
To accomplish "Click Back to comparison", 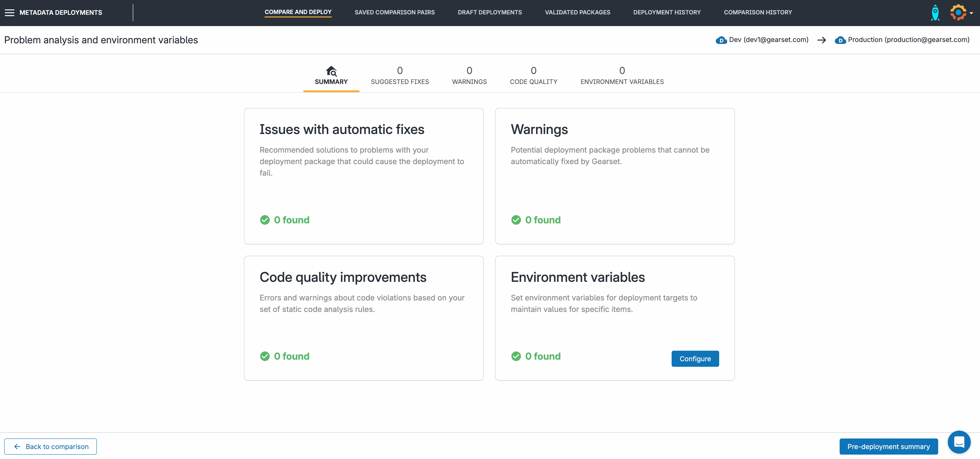I will pos(50,447).
